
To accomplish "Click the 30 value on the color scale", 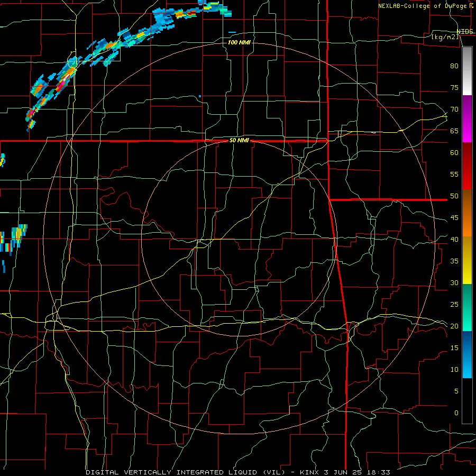I will click(454, 282).
